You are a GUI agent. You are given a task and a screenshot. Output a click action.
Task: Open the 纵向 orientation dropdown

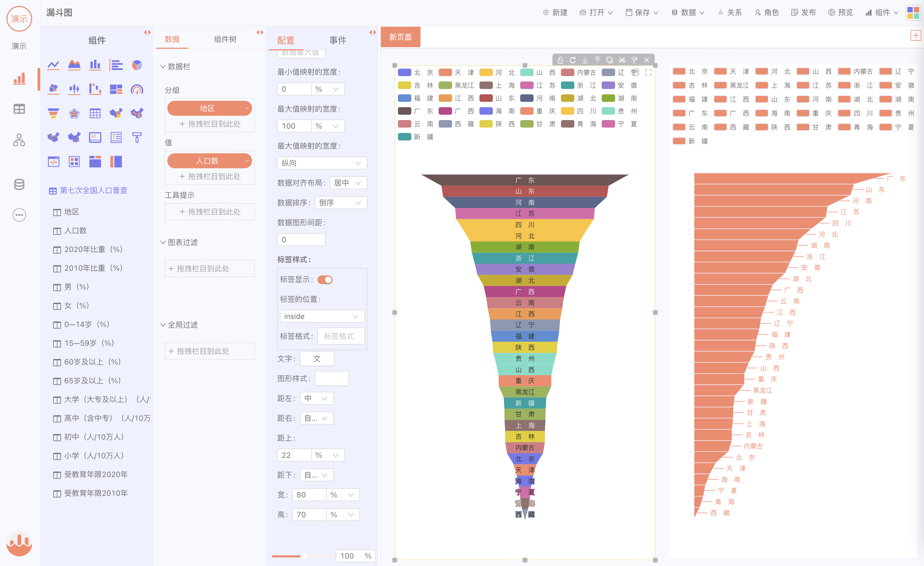322,163
